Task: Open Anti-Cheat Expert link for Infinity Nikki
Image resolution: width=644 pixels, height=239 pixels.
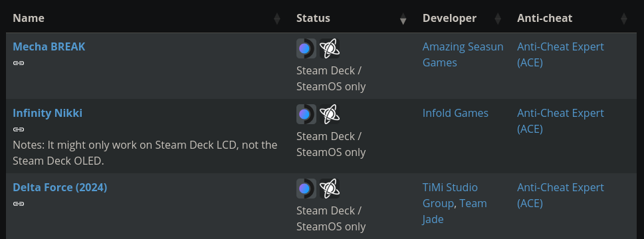Action: [x=561, y=121]
